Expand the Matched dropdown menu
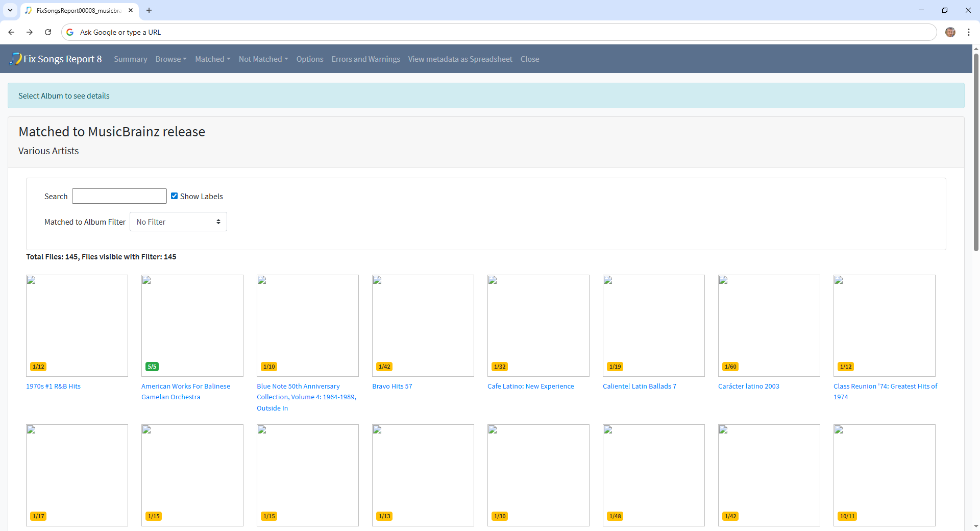The image size is (980, 531). [x=212, y=59]
